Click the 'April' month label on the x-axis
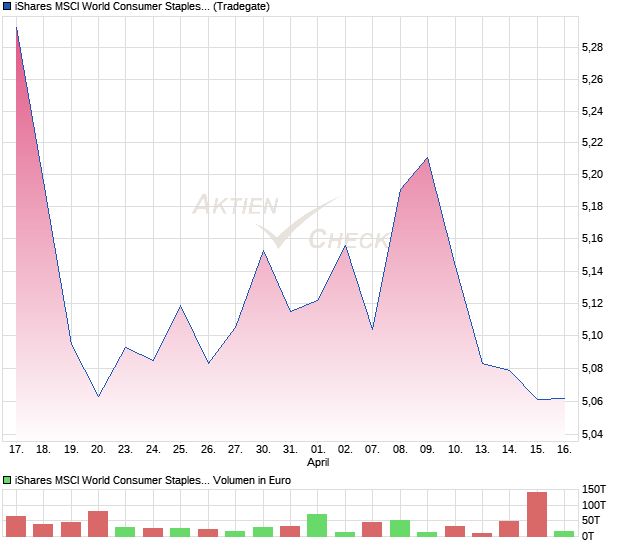Screen dimensions: 620x546 318,463
